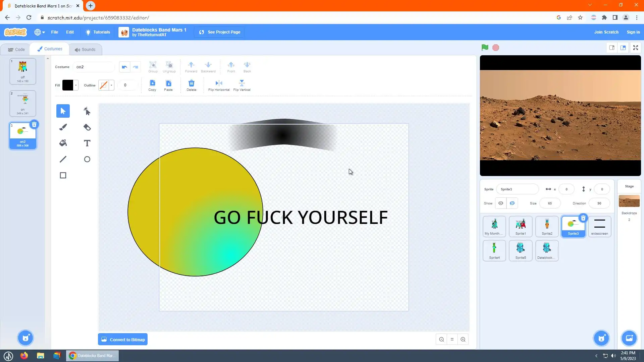The height and width of the screenshot is (362, 644).
Task: Open the File menu
Action: pyautogui.click(x=54, y=32)
